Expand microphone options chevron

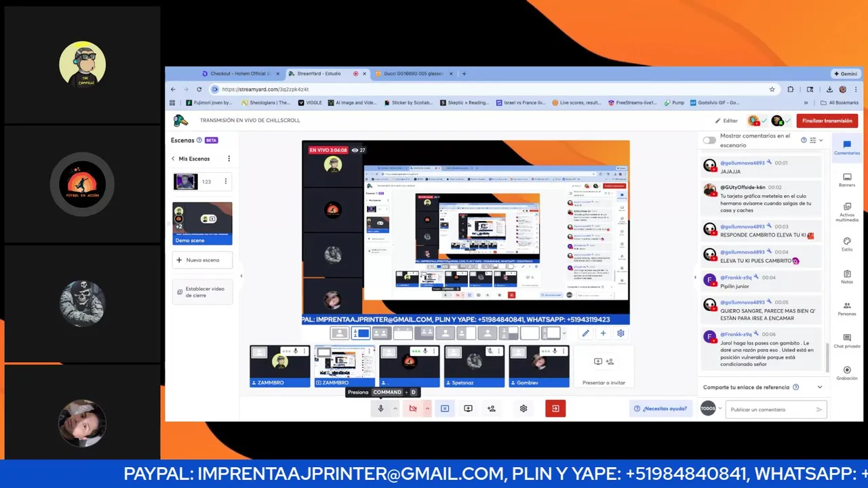click(395, 409)
